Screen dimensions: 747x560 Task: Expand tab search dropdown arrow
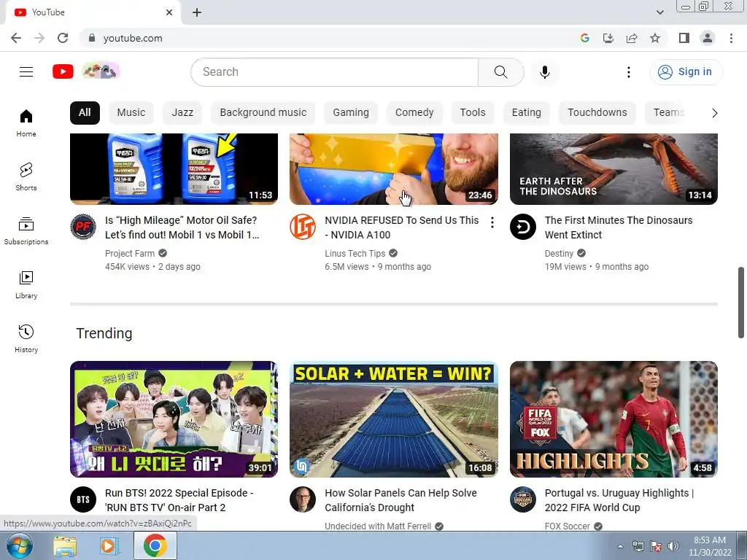(659, 12)
